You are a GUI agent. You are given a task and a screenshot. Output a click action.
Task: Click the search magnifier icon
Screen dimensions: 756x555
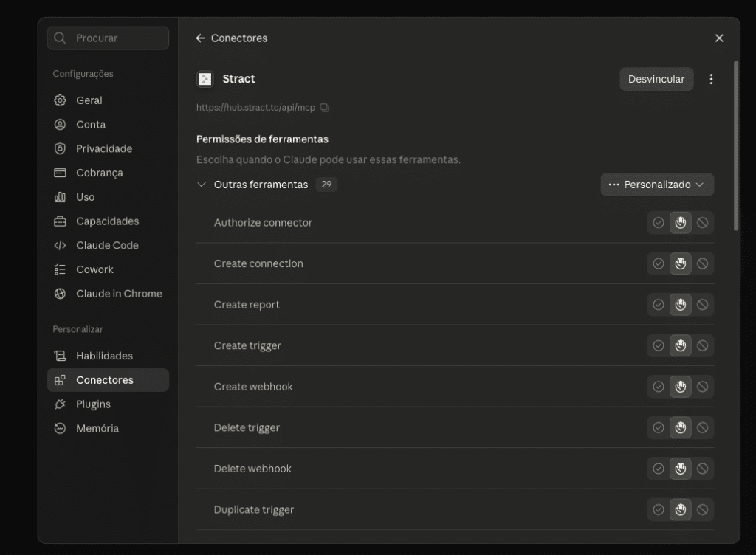[60, 38]
